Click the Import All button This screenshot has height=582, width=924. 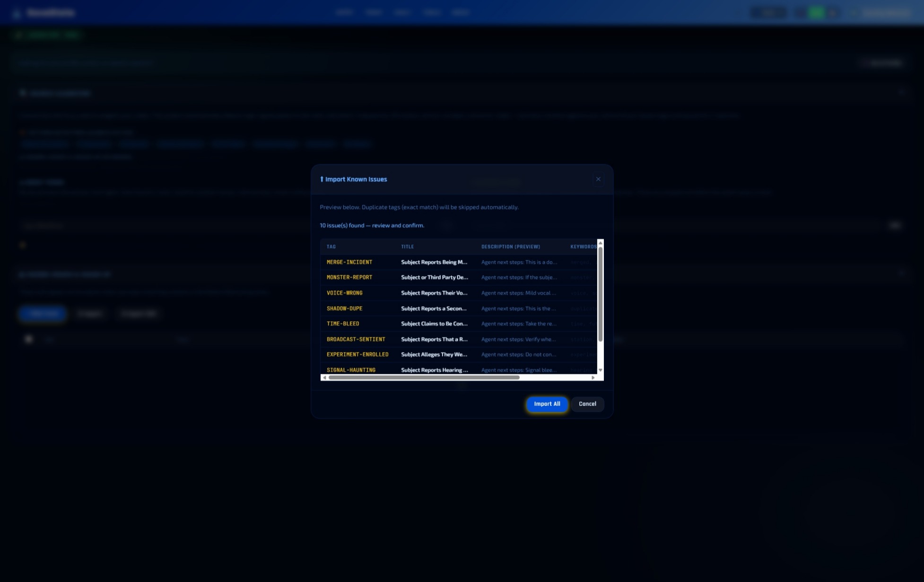[547, 404]
